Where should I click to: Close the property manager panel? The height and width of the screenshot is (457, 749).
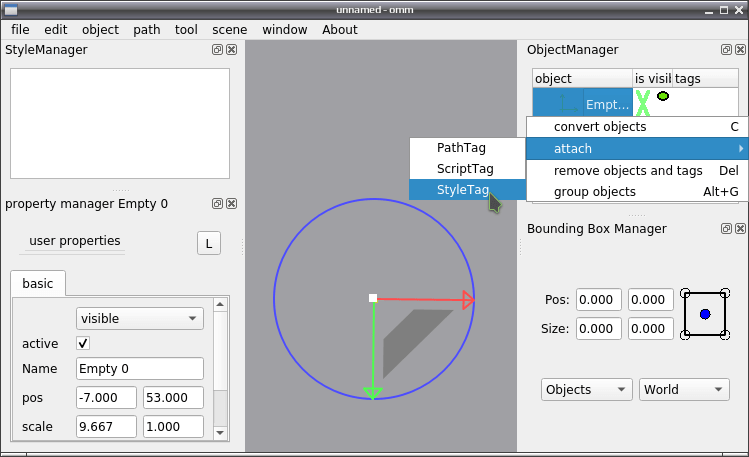[x=232, y=204]
